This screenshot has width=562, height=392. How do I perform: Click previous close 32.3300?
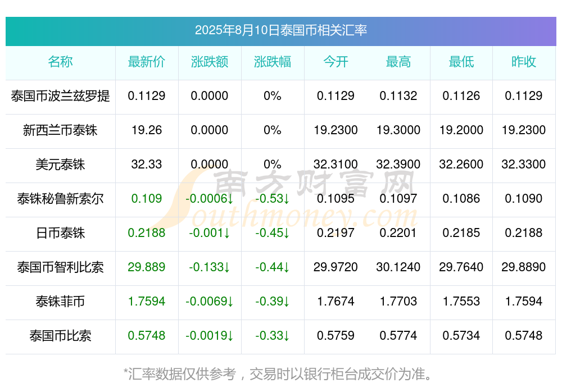tap(524, 165)
